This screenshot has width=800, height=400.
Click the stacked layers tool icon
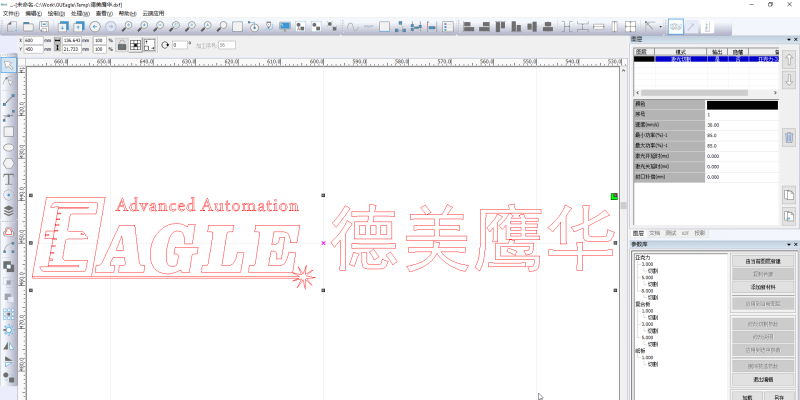tap(9, 211)
